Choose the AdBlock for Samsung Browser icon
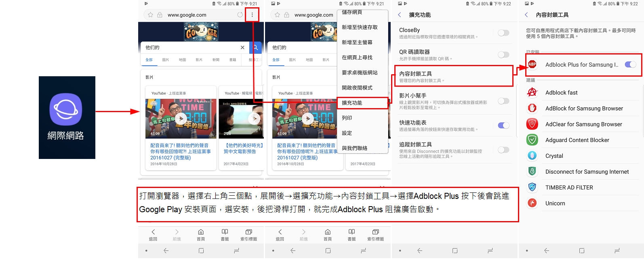 click(x=532, y=108)
